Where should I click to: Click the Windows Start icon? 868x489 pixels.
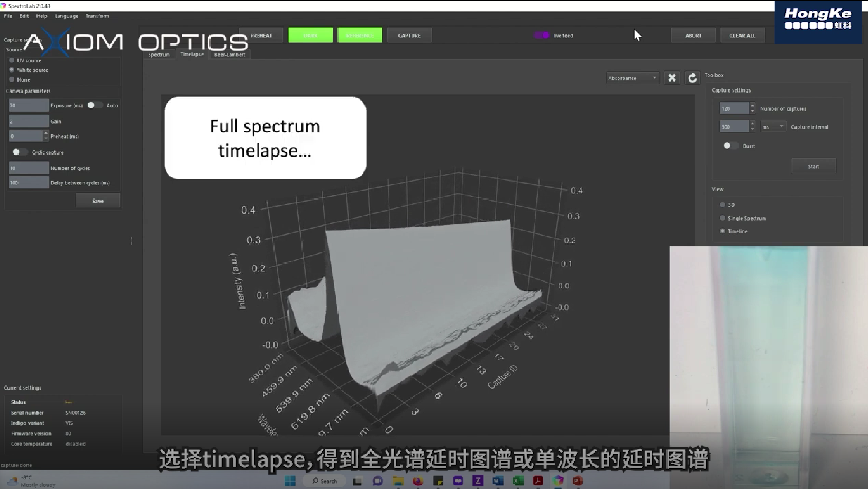point(290,481)
